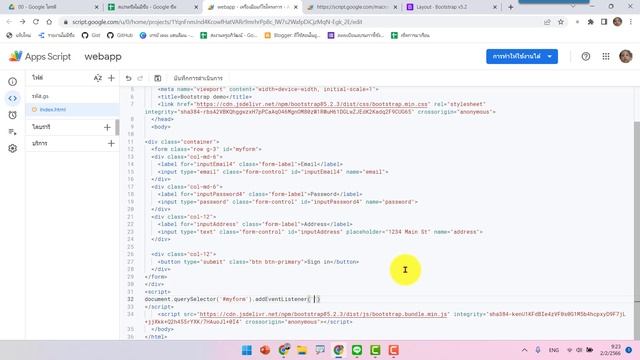Add a library with plus icon
640x360 pixels.
pos(107,127)
